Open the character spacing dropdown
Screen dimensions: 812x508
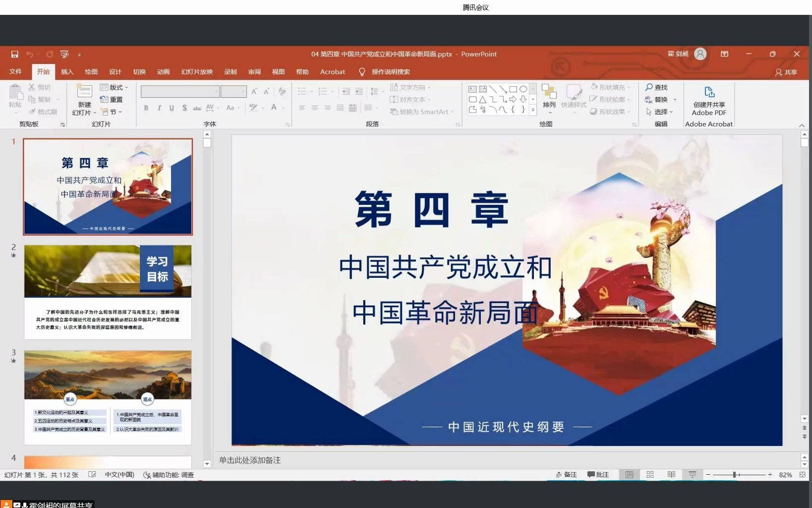pos(212,108)
